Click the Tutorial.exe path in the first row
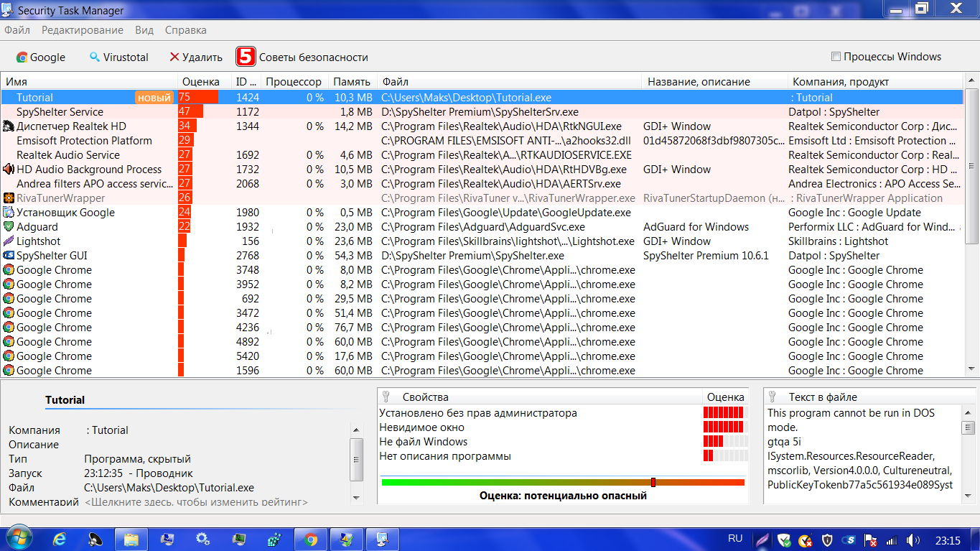The height and width of the screenshot is (551, 980). click(x=466, y=98)
